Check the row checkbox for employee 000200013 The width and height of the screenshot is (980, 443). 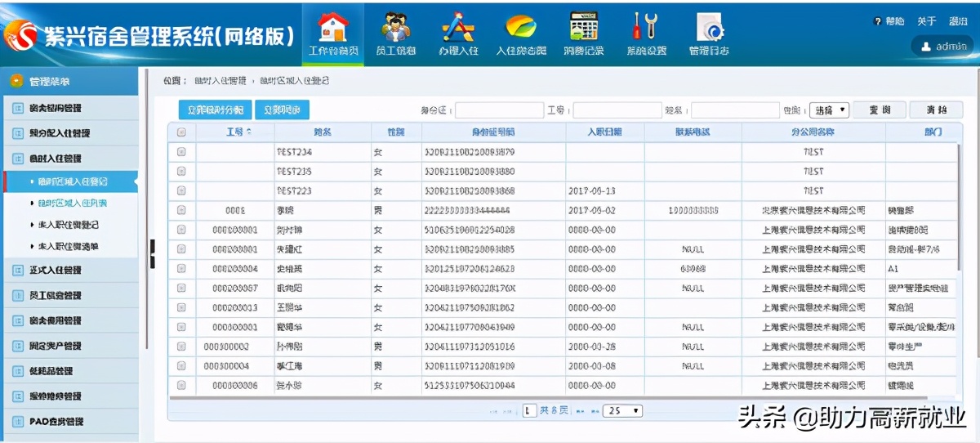[181, 307]
